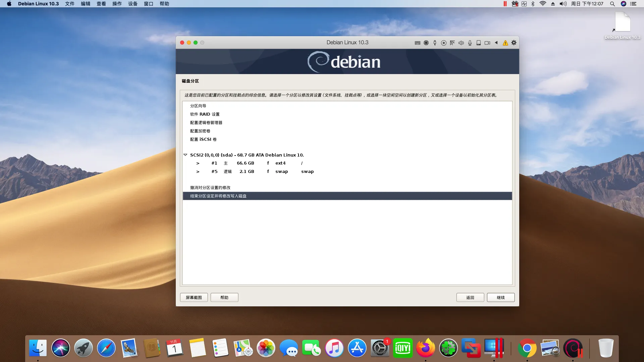644x362 pixels.
Task: Click the microphone icon in VM toolbar
Action: tap(470, 43)
